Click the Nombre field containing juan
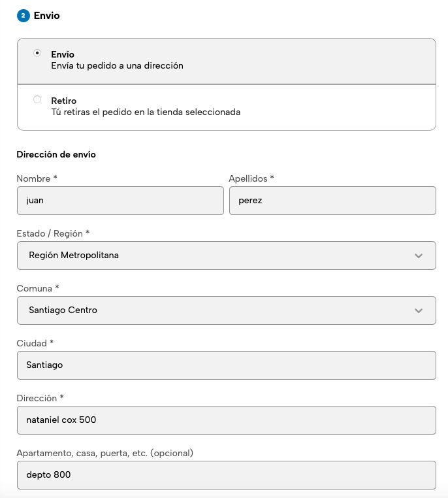 (x=120, y=201)
